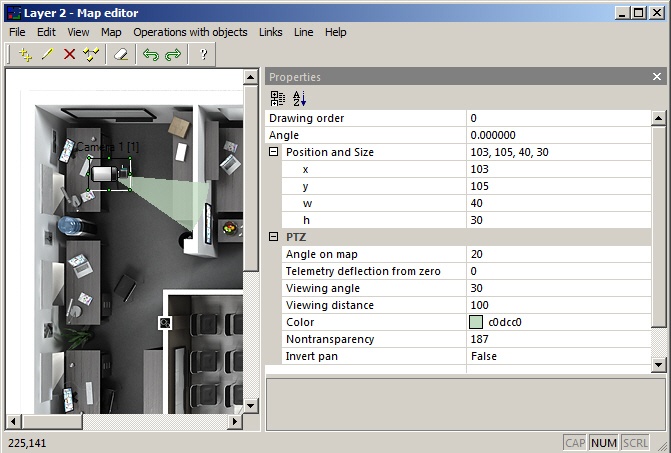Collapse the PTZ property group
The height and width of the screenshot is (453, 671).
[273, 237]
